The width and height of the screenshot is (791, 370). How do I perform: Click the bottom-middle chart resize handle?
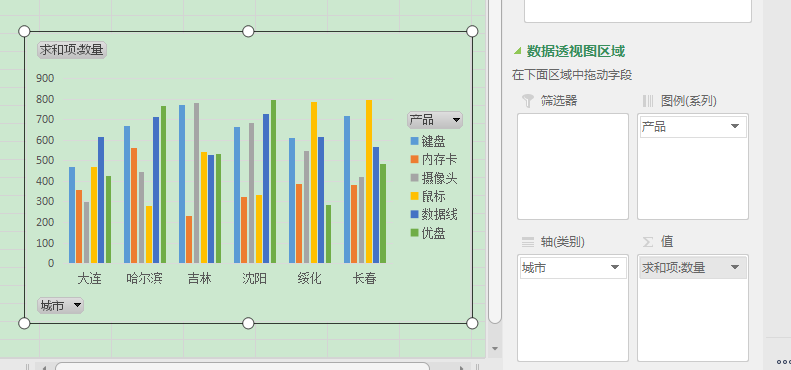point(248,323)
